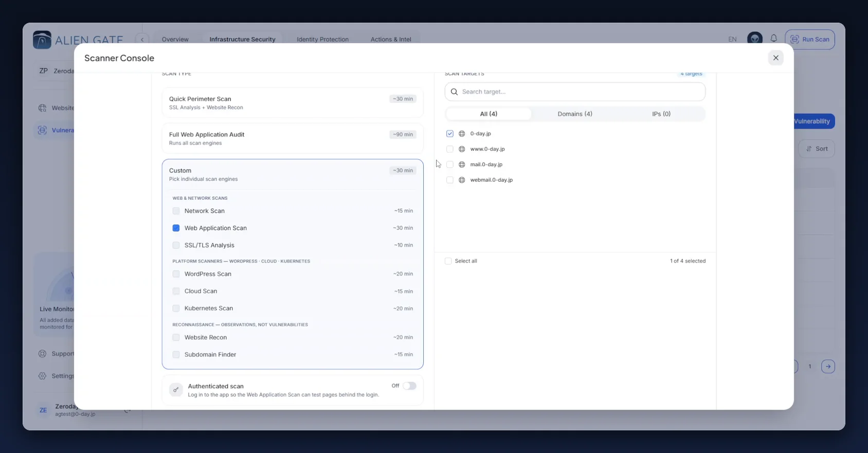Click the globe icon beside 0-day.jp

click(x=462, y=134)
